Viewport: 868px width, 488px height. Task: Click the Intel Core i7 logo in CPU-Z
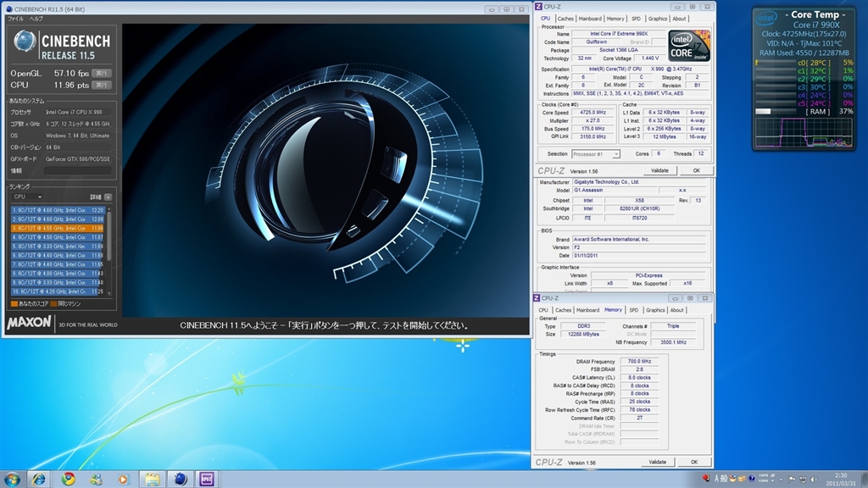[x=688, y=46]
